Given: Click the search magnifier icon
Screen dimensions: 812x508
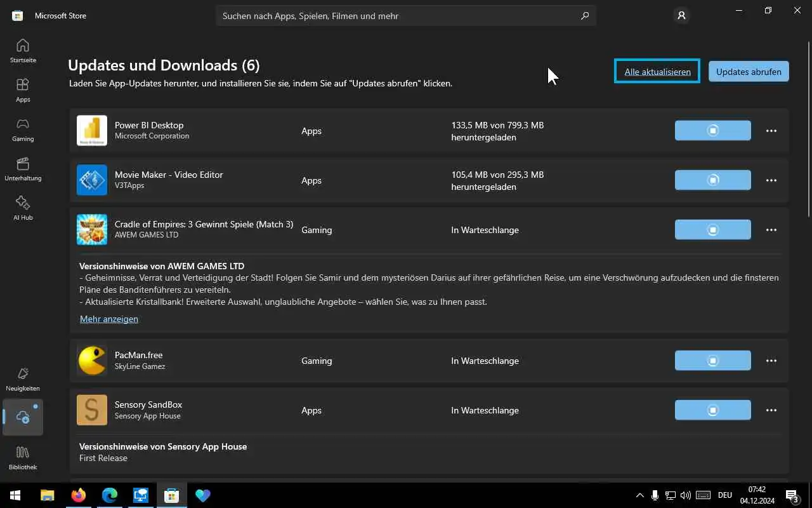Looking at the screenshot, I should (x=584, y=16).
